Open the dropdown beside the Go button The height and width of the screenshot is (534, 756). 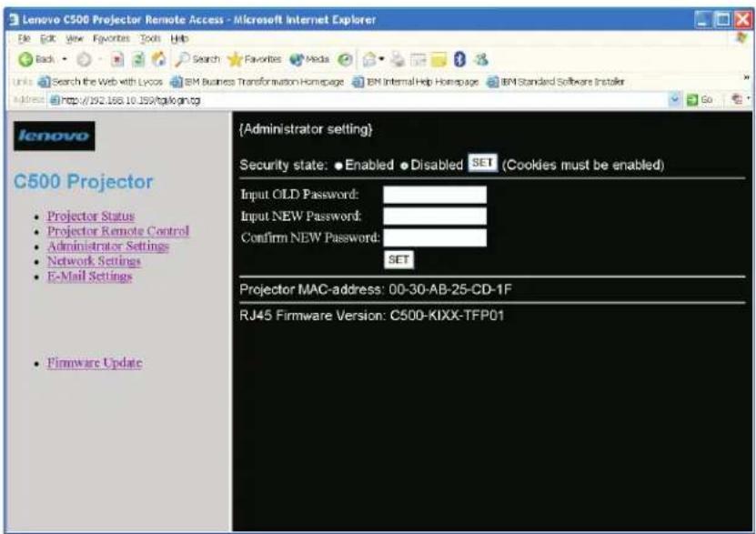pos(748,98)
